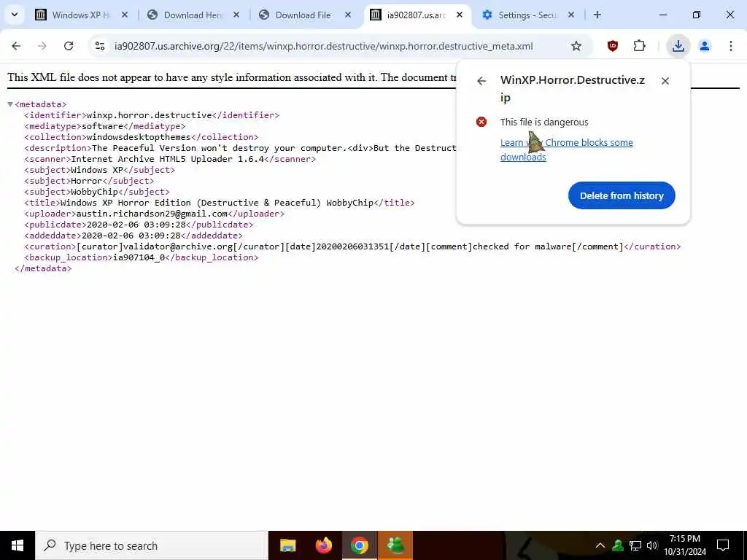Close the ia902807.us.archive tab

[x=460, y=15]
